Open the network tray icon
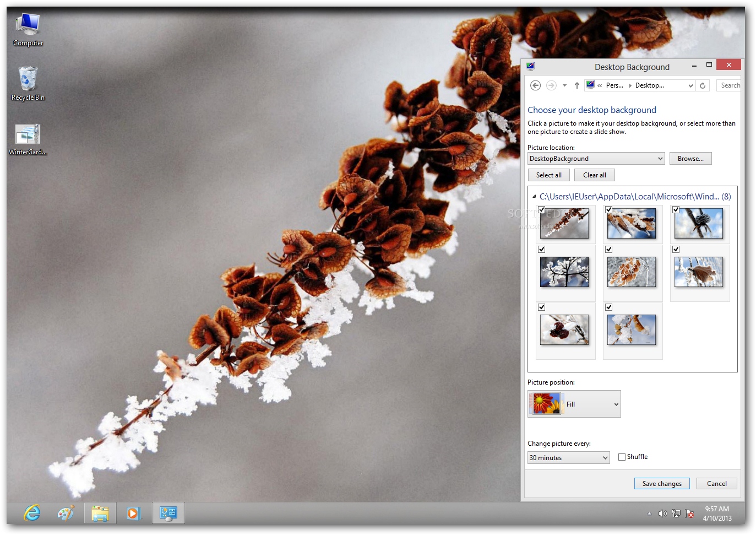756x535 pixels. pos(676,514)
